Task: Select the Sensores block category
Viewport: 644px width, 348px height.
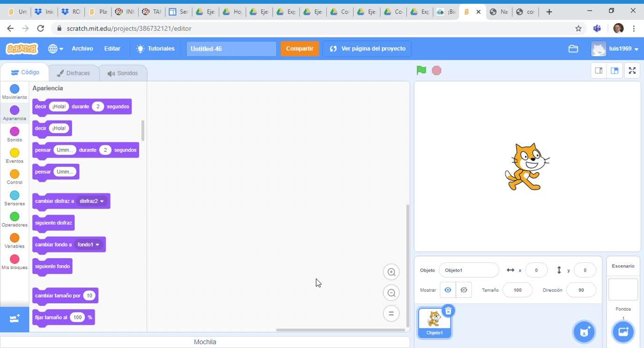Action: point(15,198)
